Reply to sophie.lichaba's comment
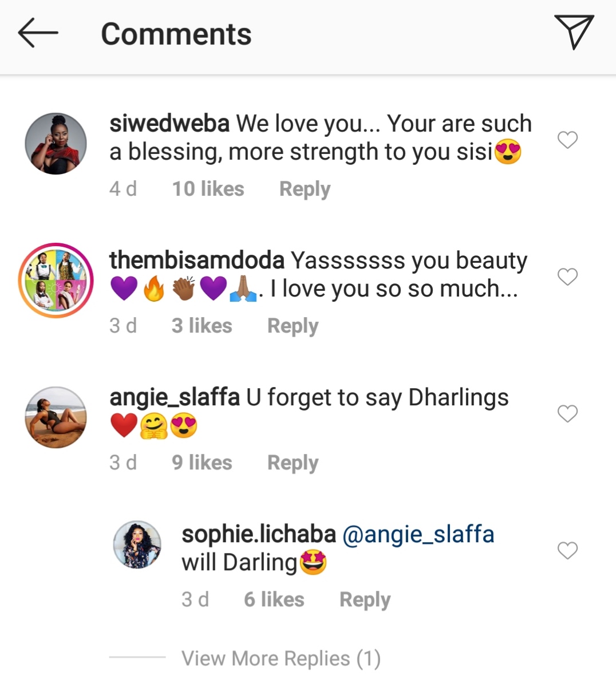This screenshot has width=616, height=695. pyautogui.click(x=365, y=599)
